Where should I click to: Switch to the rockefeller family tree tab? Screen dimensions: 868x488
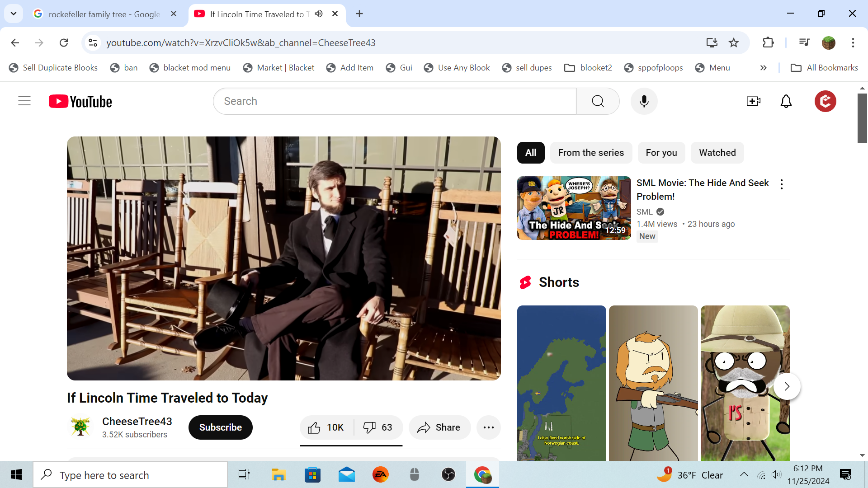(x=104, y=14)
